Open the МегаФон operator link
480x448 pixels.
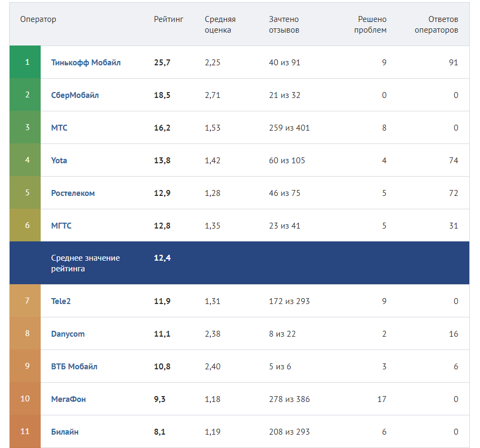[x=68, y=399]
